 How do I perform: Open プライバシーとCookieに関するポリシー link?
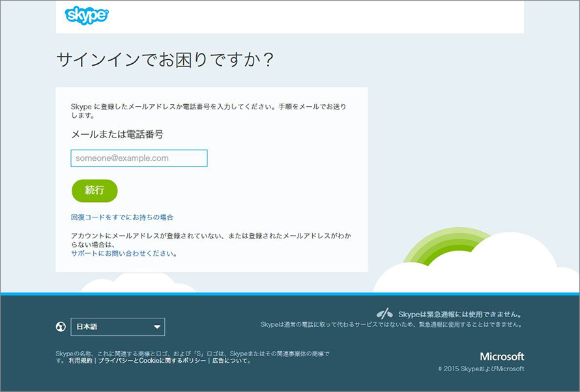[x=152, y=361]
